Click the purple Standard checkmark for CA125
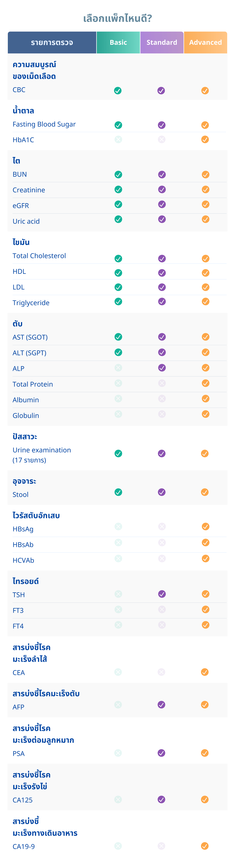Viewport: 235px width, 868px height. (x=162, y=800)
